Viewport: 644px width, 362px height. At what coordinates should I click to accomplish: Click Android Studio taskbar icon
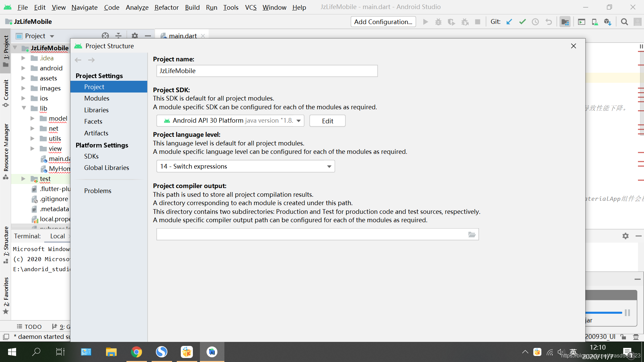point(212,352)
